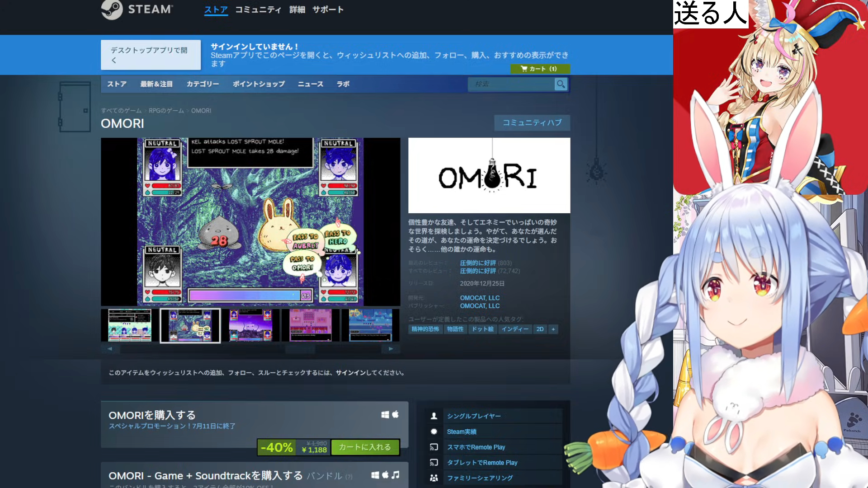The image size is (868, 488).
Task: Click the main forest battle screenshot
Action: [x=250, y=222]
